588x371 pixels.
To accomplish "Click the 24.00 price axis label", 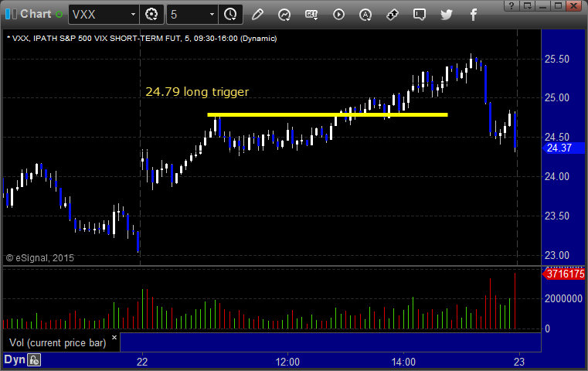I will (x=557, y=176).
